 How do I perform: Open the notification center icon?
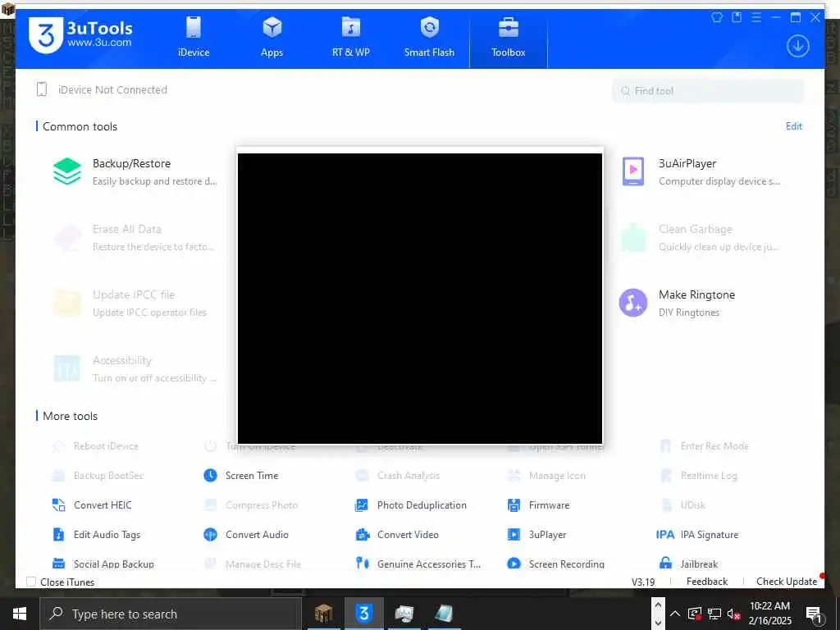point(814,614)
